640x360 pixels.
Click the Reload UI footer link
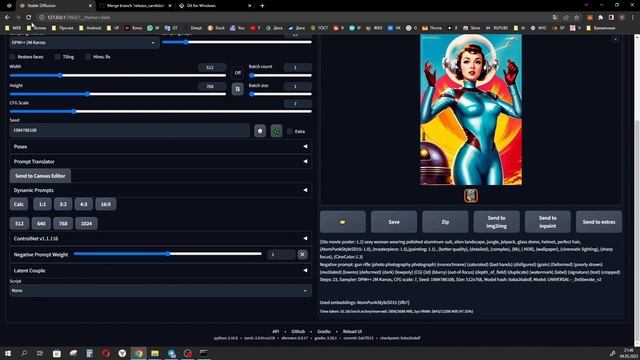[x=352, y=331]
